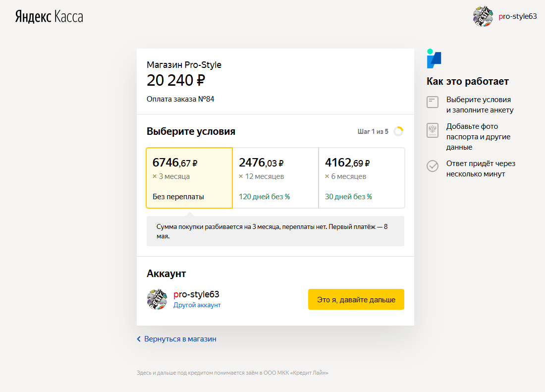The height and width of the screenshot is (392, 545).
Task: Click the 120 дней без % label
Action: [264, 197]
